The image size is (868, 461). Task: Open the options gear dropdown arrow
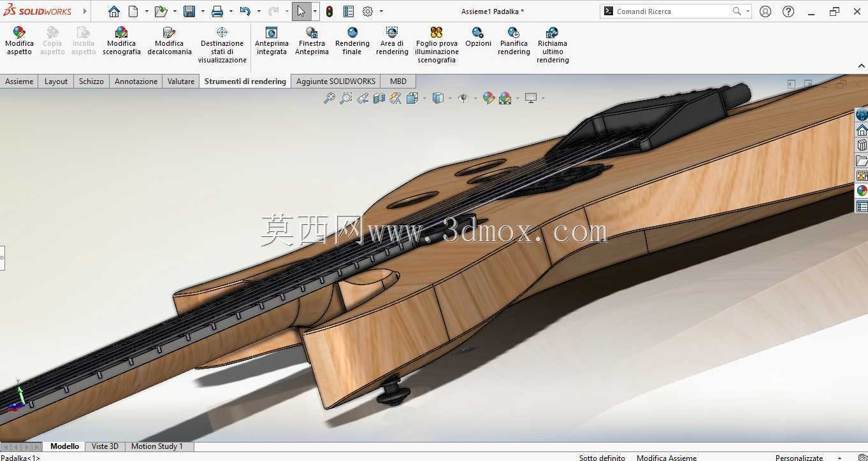381,11
